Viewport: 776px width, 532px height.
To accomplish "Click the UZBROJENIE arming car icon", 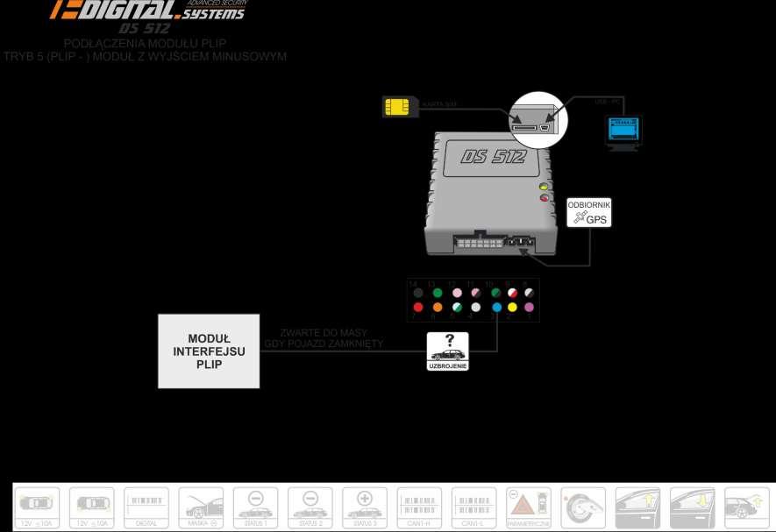I will 448,351.
